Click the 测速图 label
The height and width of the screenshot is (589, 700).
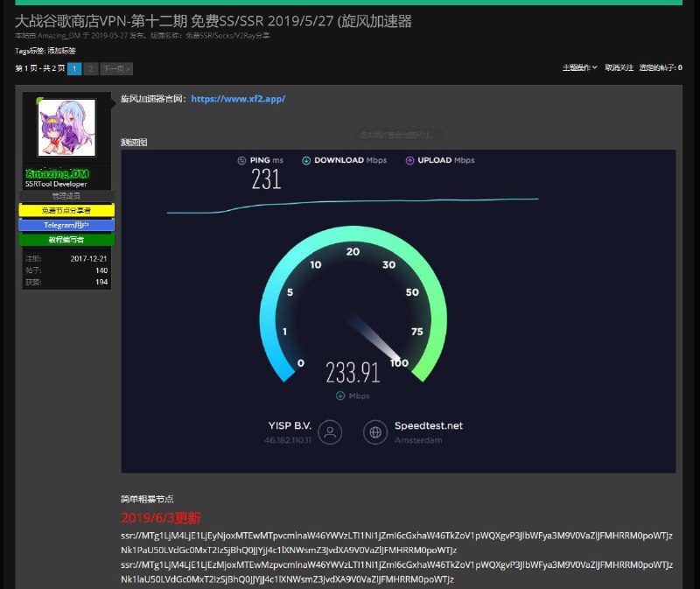click(134, 142)
